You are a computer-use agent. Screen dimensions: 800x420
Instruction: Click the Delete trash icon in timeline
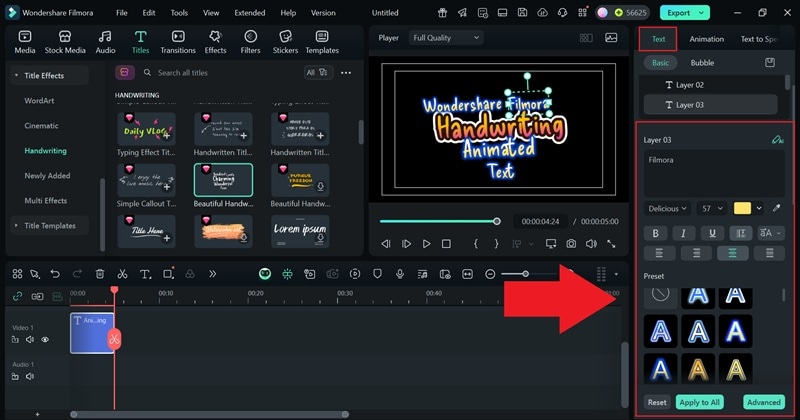(x=100, y=274)
